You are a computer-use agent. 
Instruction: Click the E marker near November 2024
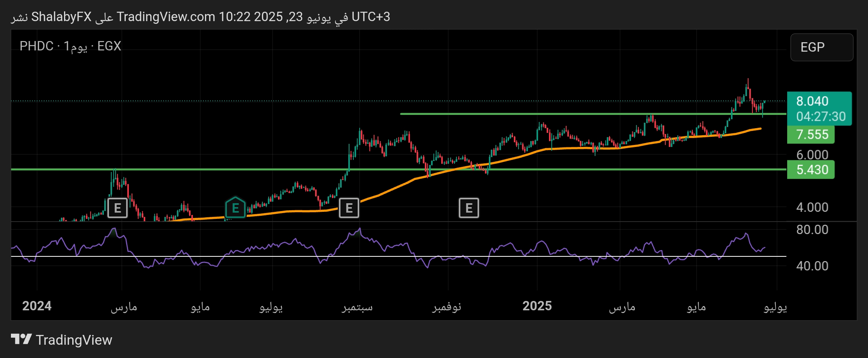pos(469,208)
